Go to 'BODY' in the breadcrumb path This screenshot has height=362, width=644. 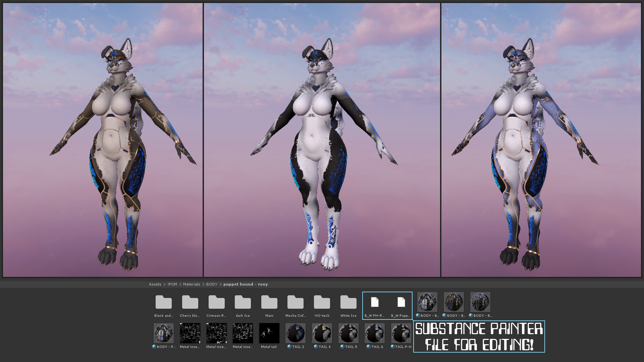click(212, 284)
